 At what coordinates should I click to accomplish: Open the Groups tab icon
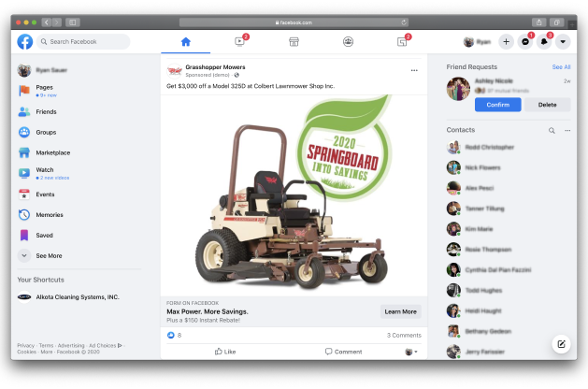pyautogui.click(x=348, y=42)
